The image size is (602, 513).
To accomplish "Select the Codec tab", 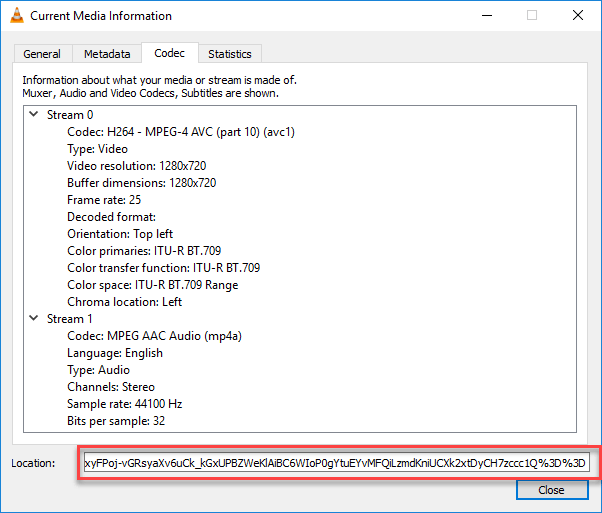I will (168, 53).
